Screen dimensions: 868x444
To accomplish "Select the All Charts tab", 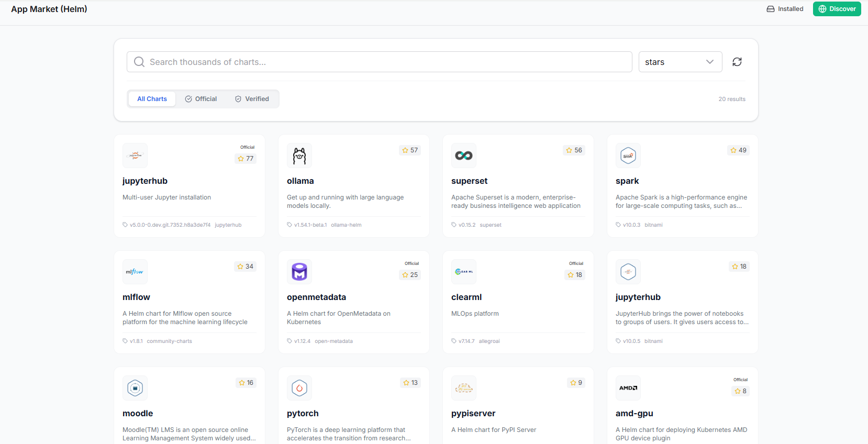I will point(152,99).
